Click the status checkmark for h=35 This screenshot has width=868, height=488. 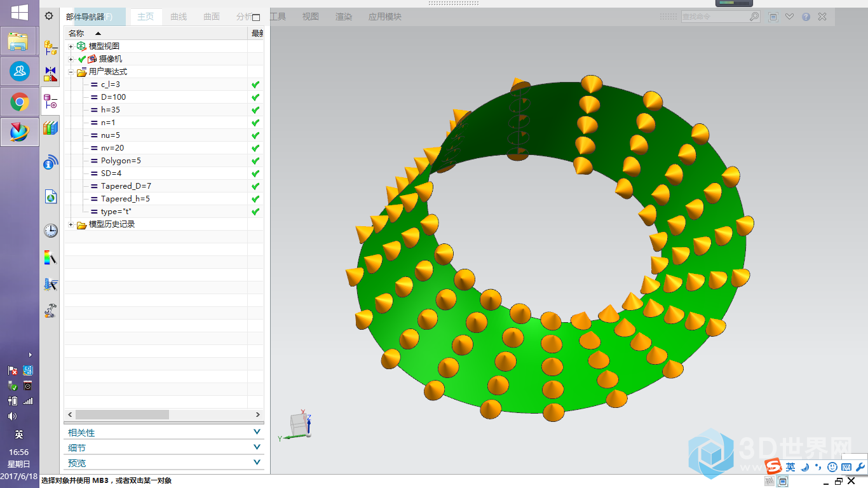[255, 110]
